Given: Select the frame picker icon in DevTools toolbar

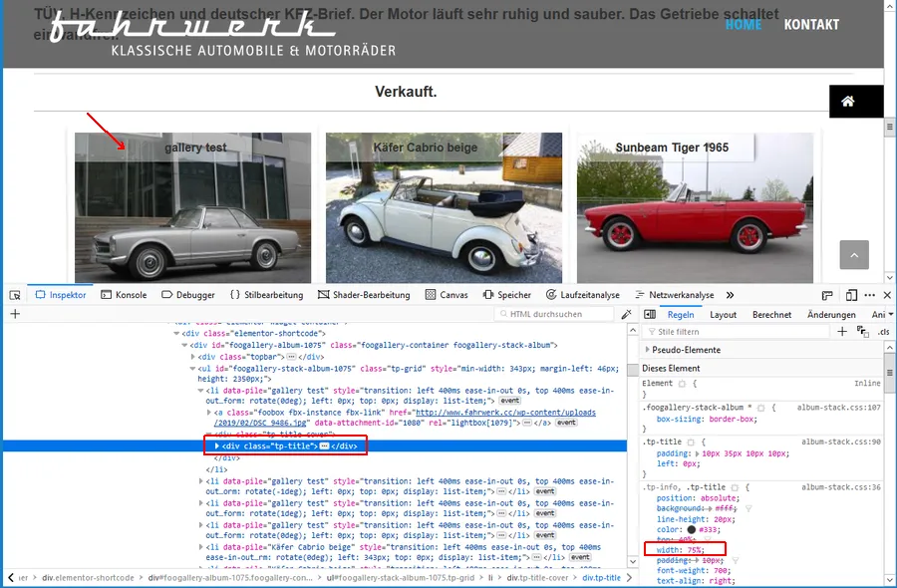Looking at the screenshot, I should 827,295.
